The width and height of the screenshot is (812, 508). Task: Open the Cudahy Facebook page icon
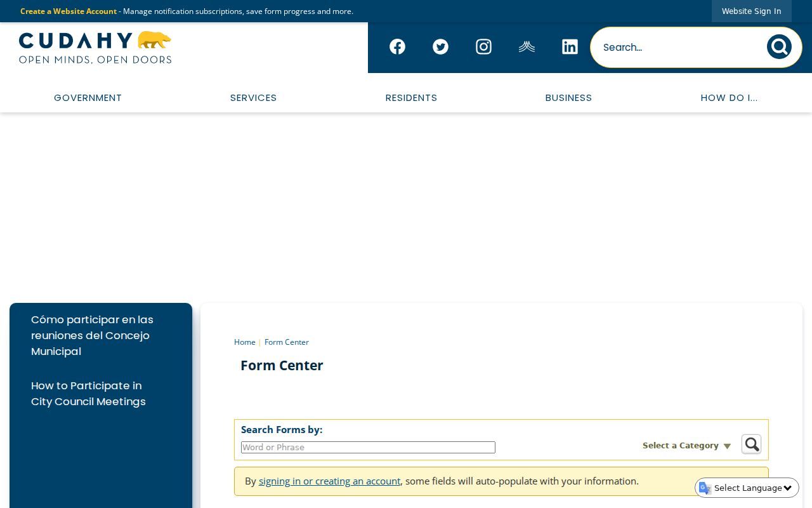[x=397, y=47]
